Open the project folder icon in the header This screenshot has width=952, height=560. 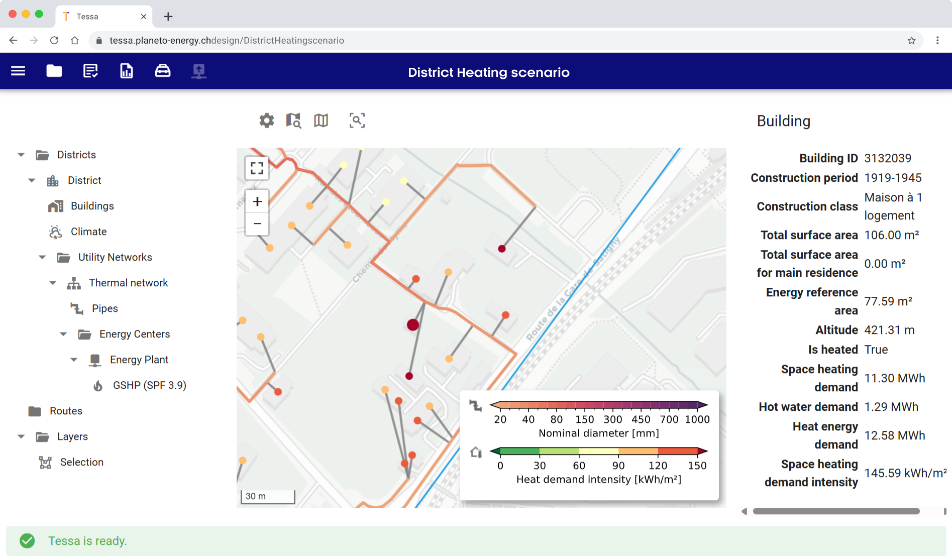pyautogui.click(x=54, y=71)
